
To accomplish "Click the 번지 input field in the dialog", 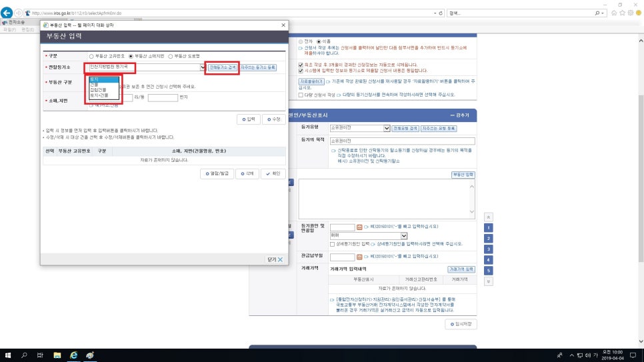I will [163, 98].
